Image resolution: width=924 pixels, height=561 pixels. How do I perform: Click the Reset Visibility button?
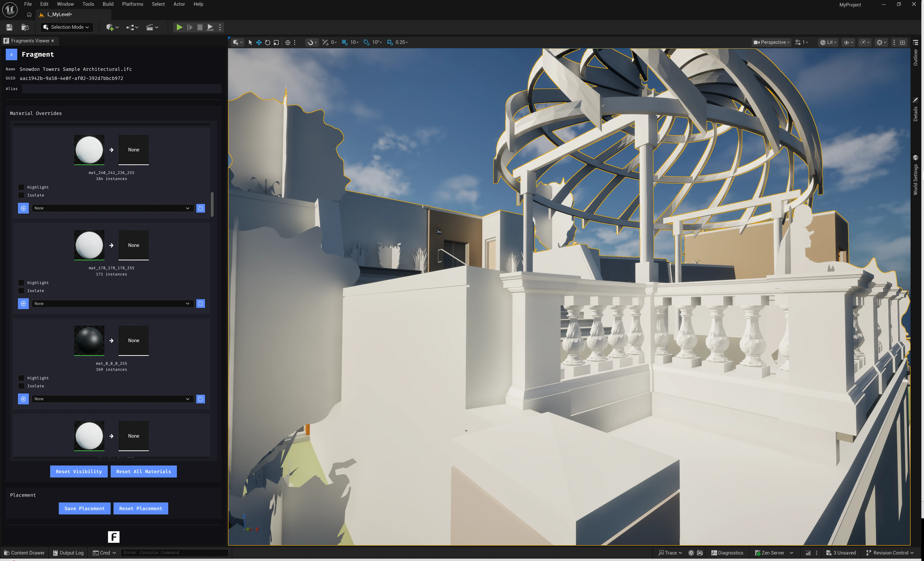[79, 471]
